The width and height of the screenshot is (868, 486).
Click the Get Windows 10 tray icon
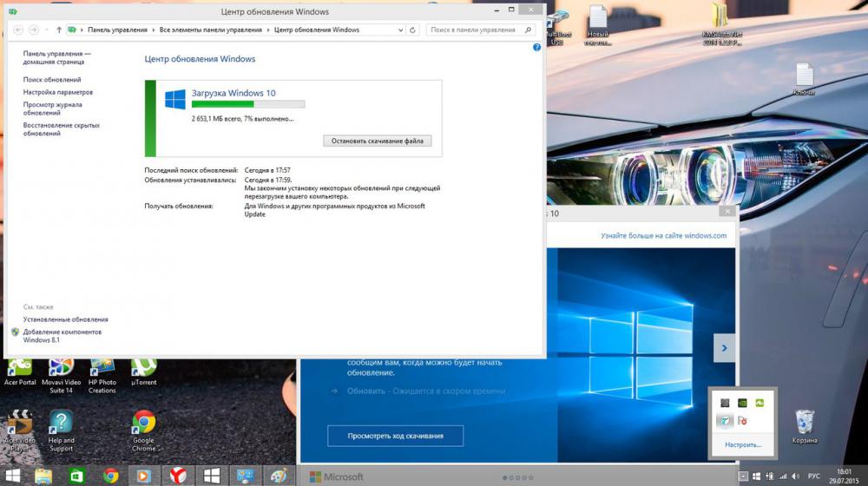coord(756,476)
